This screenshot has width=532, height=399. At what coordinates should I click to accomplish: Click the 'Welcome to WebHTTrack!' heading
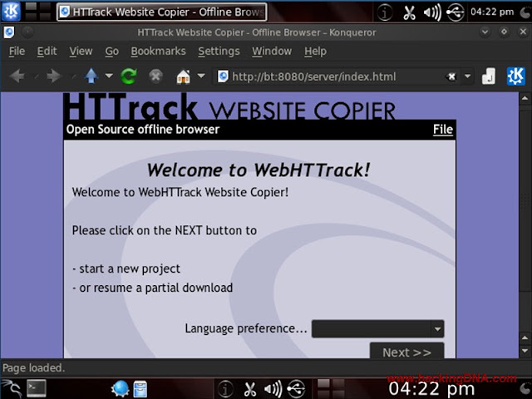pos(259,170)
